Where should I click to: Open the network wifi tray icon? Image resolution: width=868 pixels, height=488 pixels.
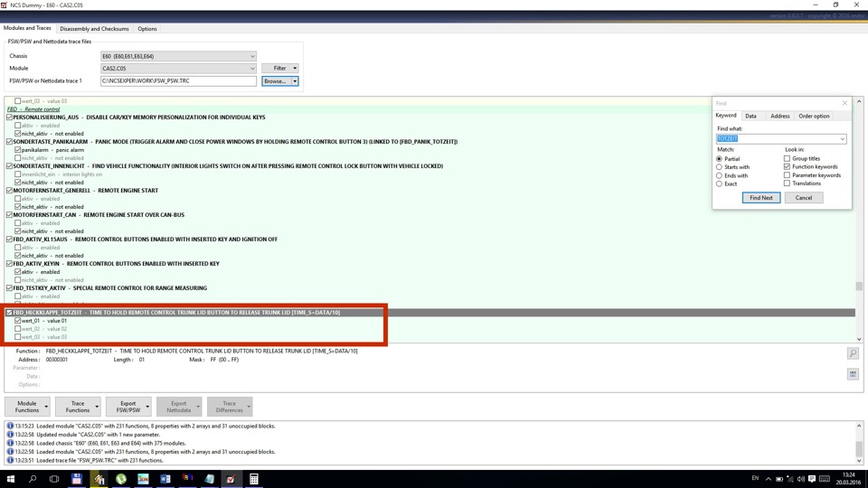(790, 479)
